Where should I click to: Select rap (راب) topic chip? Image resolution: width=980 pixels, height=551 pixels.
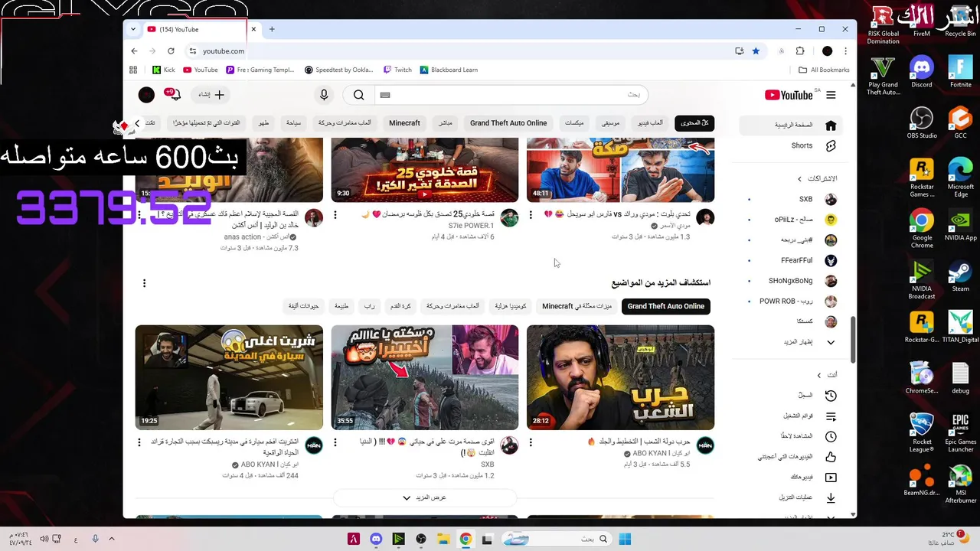click(x=369, y=306)
